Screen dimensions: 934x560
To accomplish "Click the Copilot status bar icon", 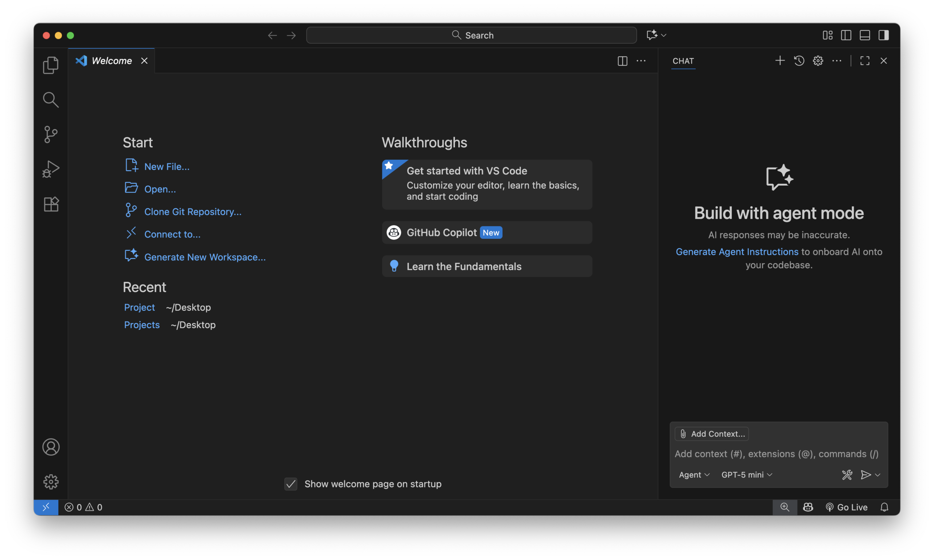I will 807,507.
